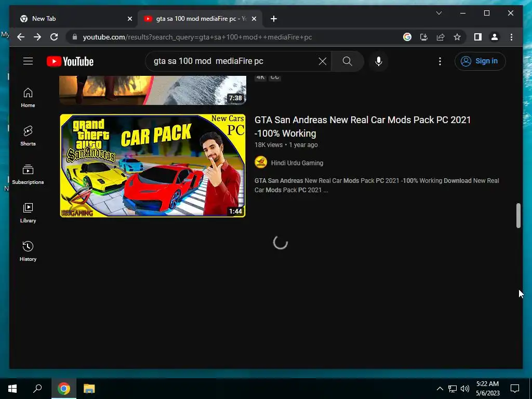The image size is (532, 399).
Task: Click the lock site-info icon
Action: point(75,37)
